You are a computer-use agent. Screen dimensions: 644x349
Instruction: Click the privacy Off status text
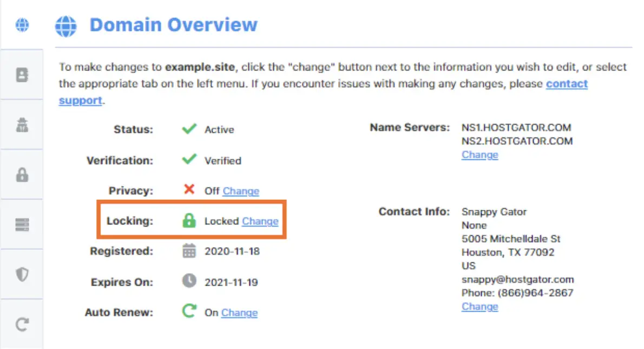point(212,191)
